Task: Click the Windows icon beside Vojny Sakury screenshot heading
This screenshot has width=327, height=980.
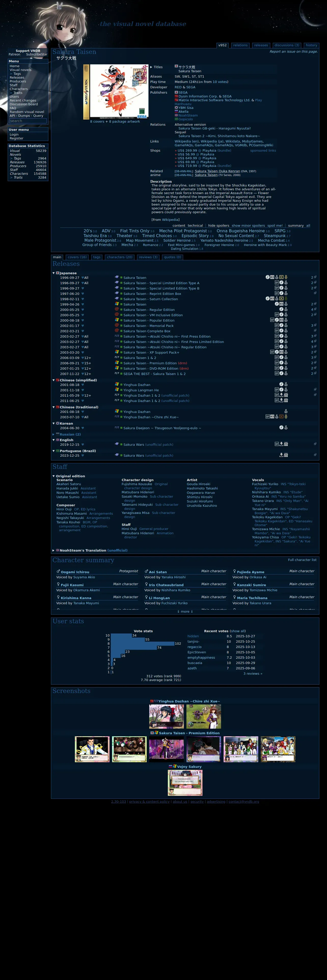Action: [175, 766]
